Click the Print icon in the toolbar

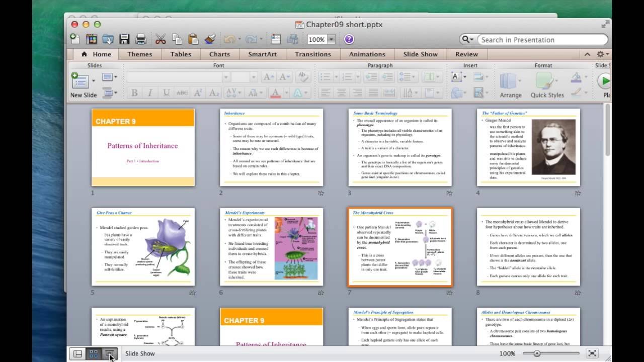tap(141, 39)
